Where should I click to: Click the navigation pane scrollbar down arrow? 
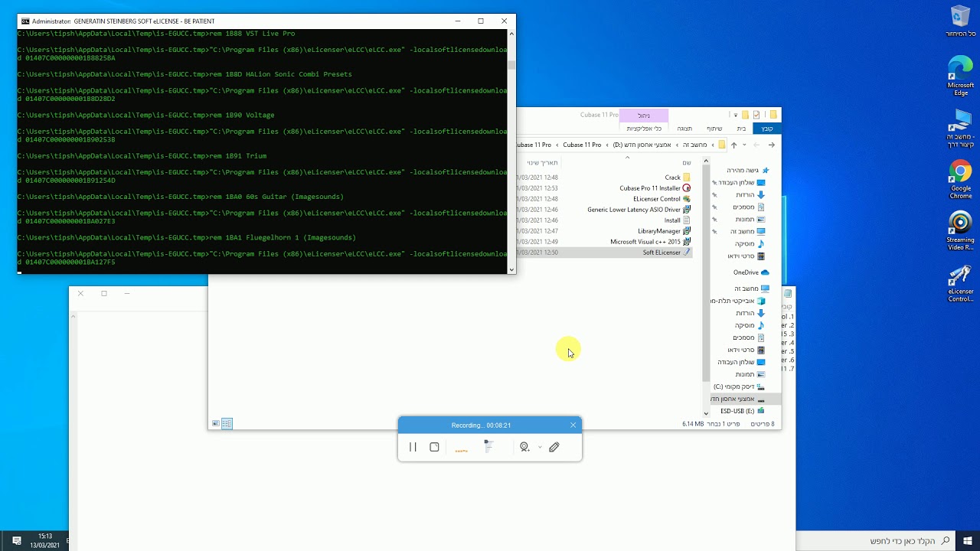(706, 413)
